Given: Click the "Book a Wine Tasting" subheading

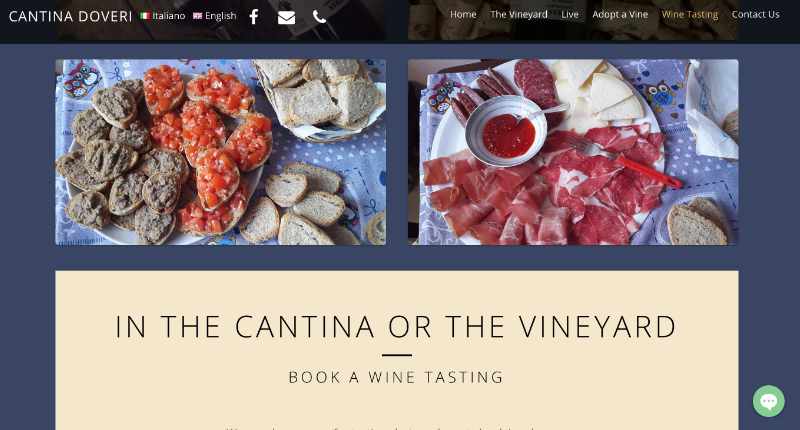Looking at the screenshot, I should click(396, 378).
